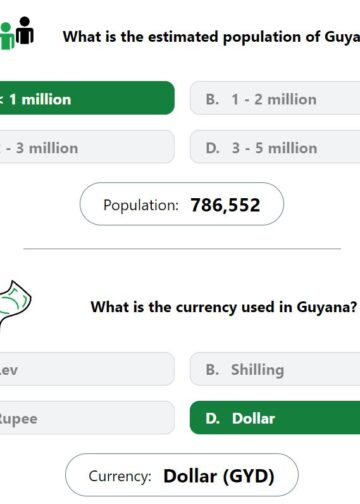This screenshot has width=360, height=504.
Task: Click the currency used in Guyana question
Action: click(224, 307)
